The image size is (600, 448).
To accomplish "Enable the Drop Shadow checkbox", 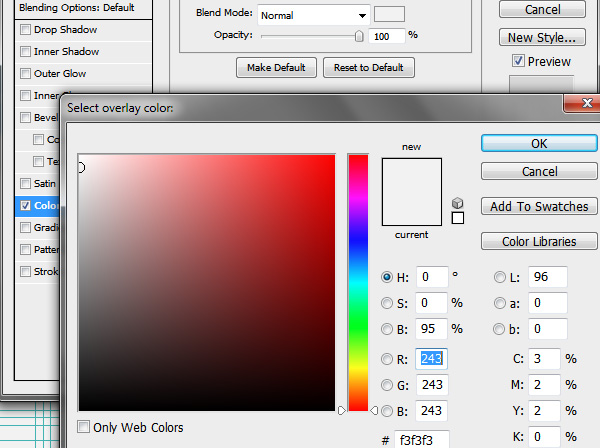I will click(25, 29).
